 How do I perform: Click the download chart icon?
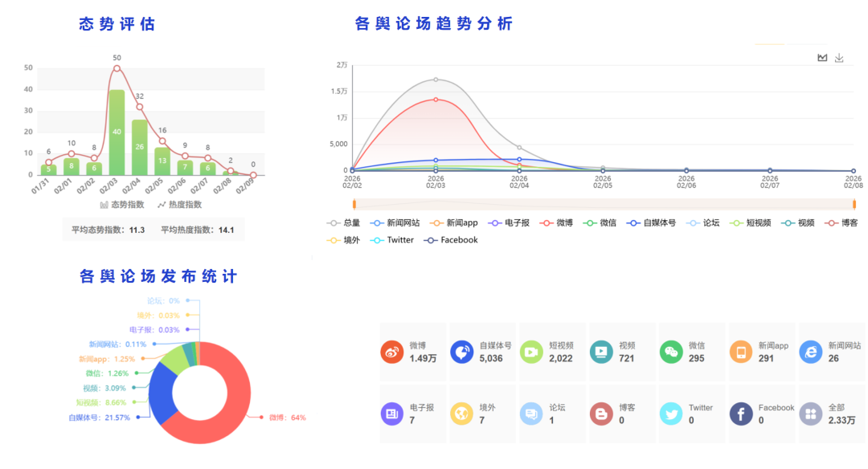coord(839,58)
